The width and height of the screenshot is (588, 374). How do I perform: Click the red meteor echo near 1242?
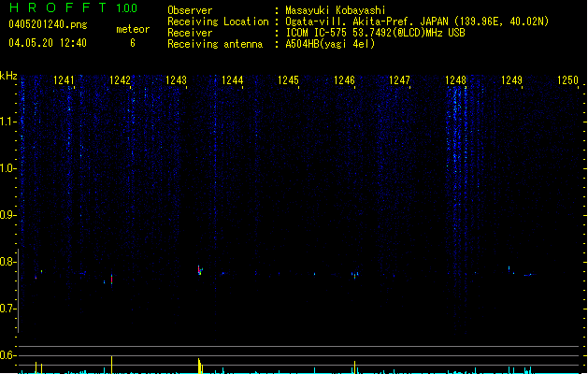click(112, 280)
